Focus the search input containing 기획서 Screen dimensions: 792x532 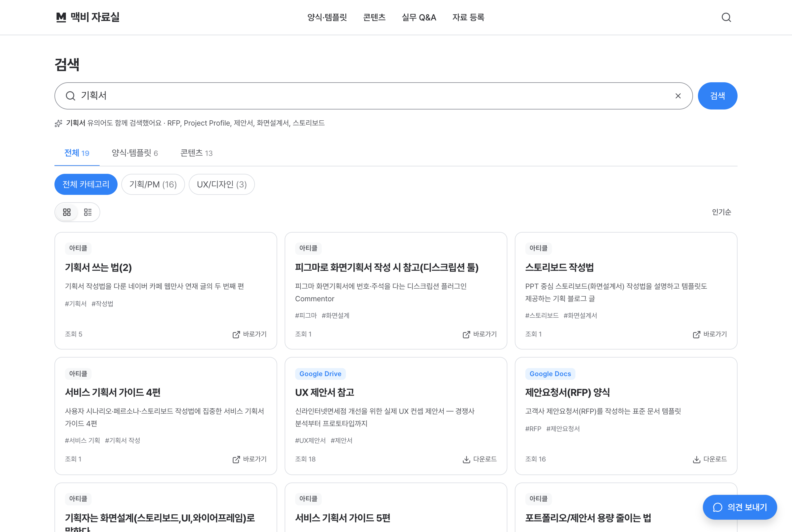click(373, 96)
